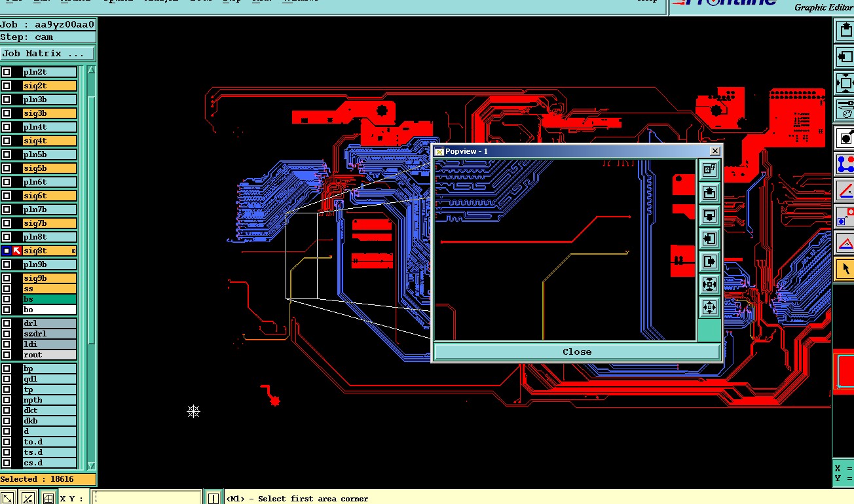Screen dimensions: 854x504
Task: Click the Popview - 1 title bar
Action: tap(576, 151)
